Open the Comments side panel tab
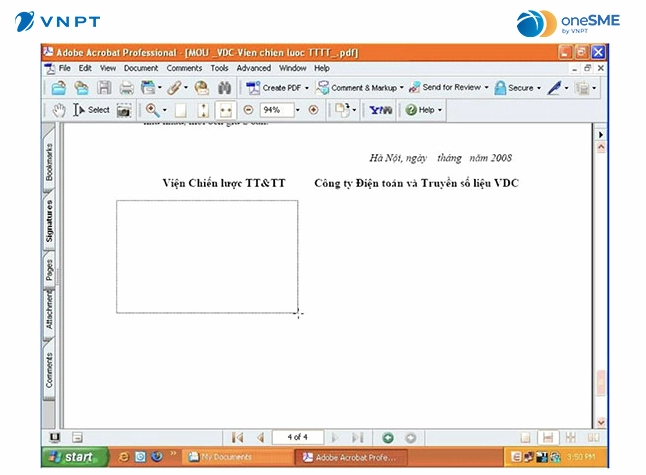Viewport: 646px width, 475px height. (x=49, y=370)
